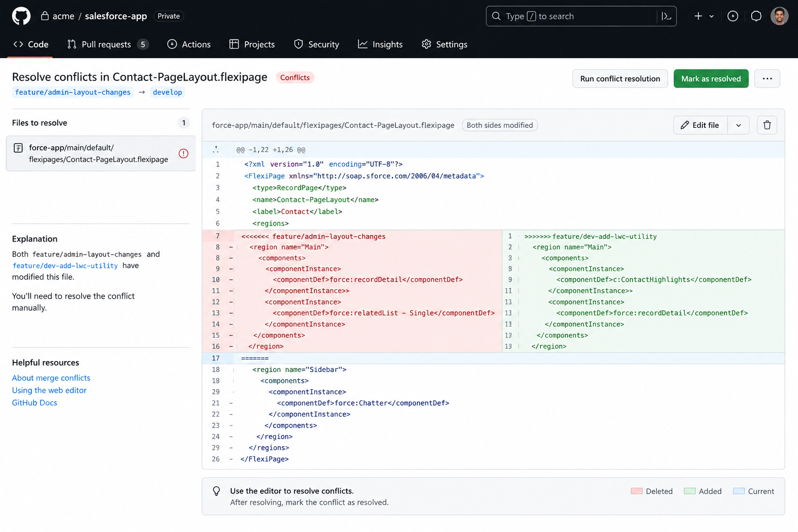Viewport: 798px width, 532px height.
Task: Click the <<<<<<< feature/admin-layout-changes conflict marker
Action: (x=313, y=236)
